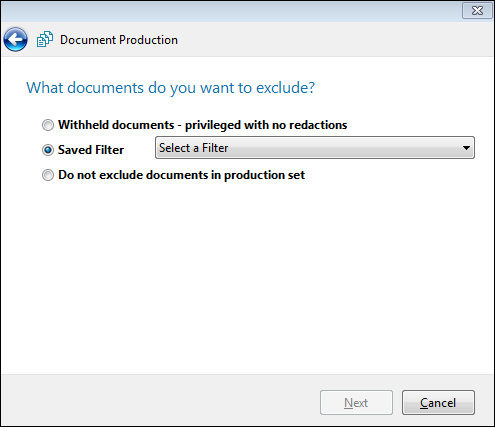Click the 'What documents do you want to exclude?' heading
495x427 pixels.
(x=170, y=88)
